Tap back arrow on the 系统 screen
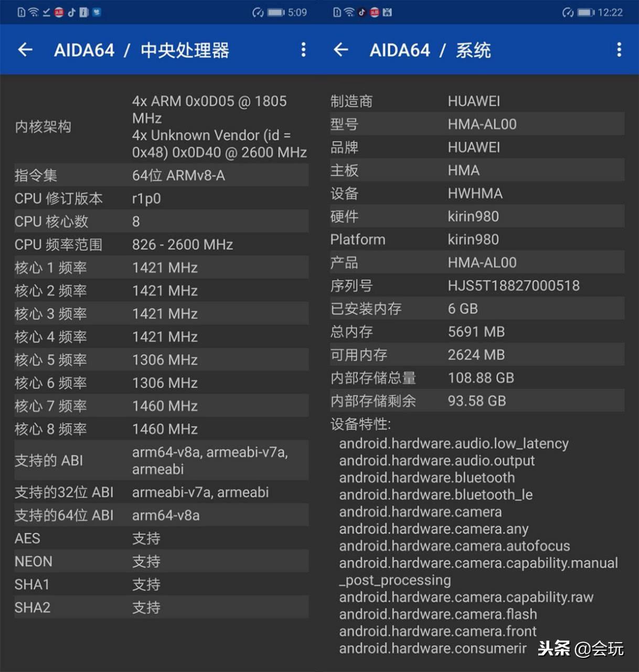Image resolution: width=639 pixels, height=672 pixels. coord(341,50)
